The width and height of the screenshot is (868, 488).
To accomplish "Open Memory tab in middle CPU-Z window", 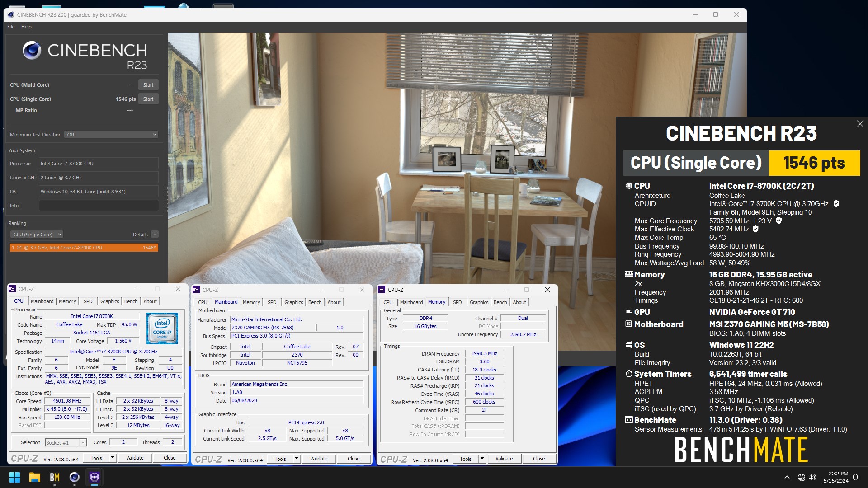I will click(251, 302).
